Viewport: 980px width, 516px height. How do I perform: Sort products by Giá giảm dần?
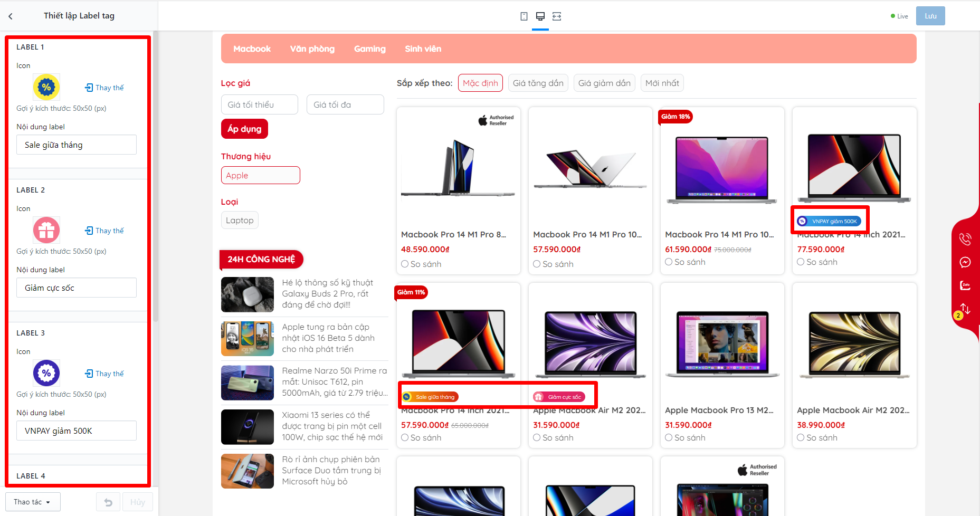604,83
